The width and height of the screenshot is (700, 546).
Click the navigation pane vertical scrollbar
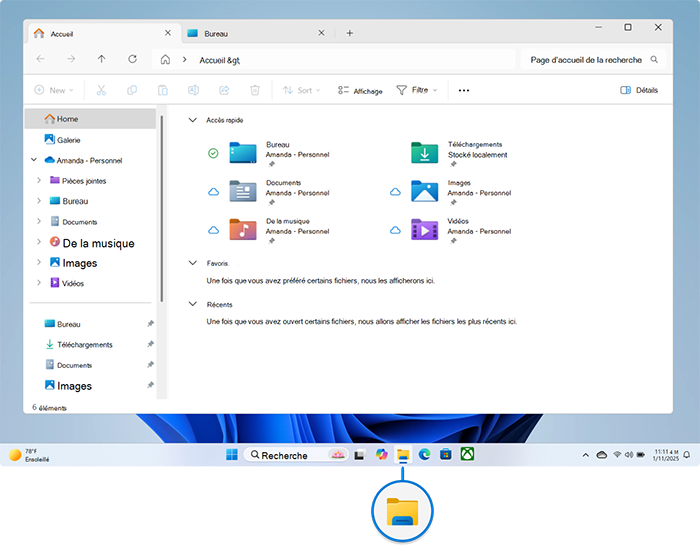pyautogui.click(x=161, y=210)
